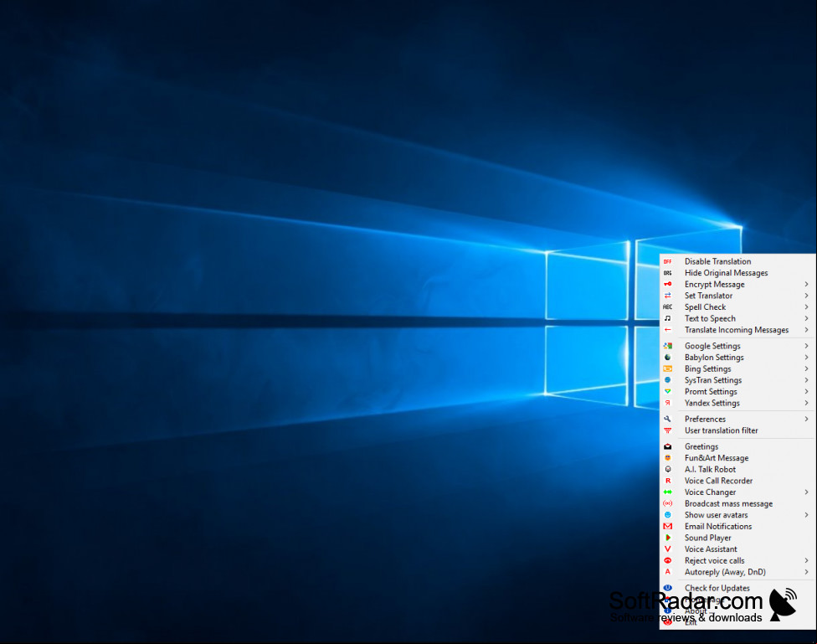Click the envelope icon next to Greetings

tap(667, 447)
